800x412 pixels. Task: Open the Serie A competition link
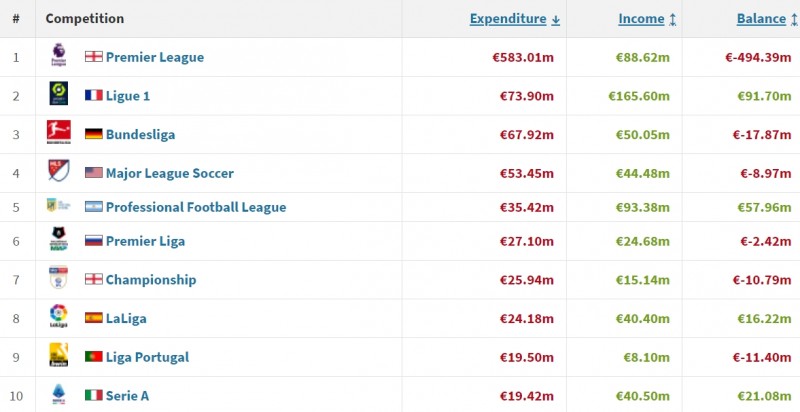click(127, 396)
